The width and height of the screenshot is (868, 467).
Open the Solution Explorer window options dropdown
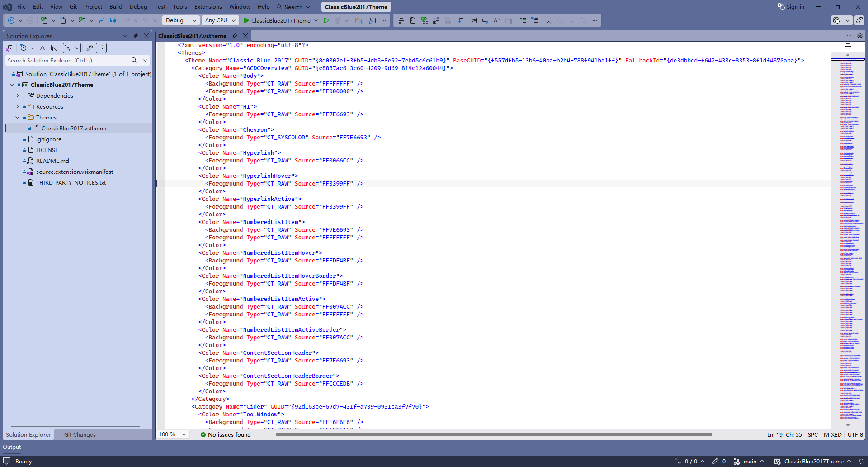click(x=125, y=36)
